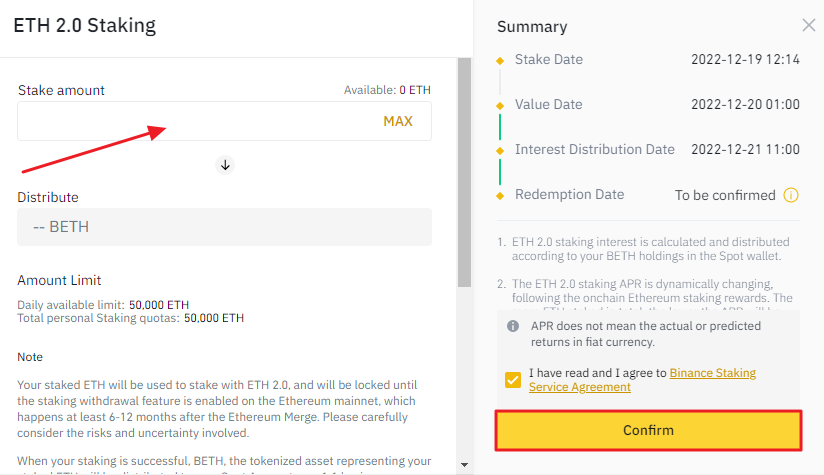This screenshot has width=824, height=475.
Task: Click the info icon next to APR disclaimer
Action: click(x=513, y=326)
